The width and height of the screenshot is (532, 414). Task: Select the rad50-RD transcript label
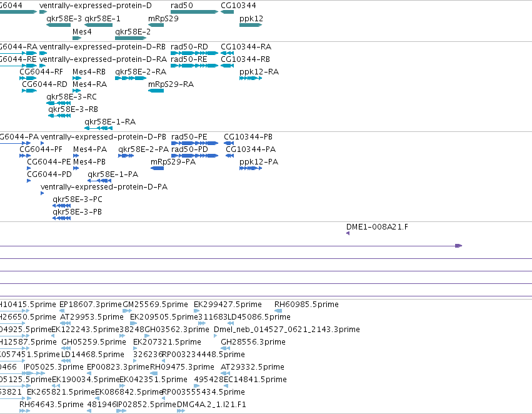coord(189,47)
